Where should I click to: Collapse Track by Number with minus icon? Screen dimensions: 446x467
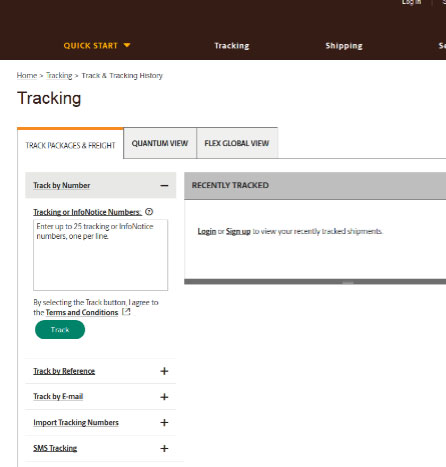(164, 186)
